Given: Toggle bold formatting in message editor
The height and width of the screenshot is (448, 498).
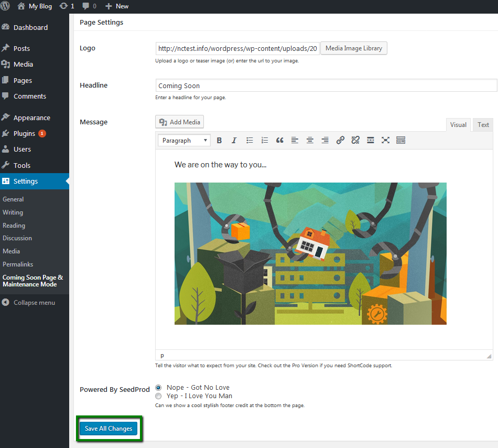Looking at the screenshot, I should (x=219, y=141).
